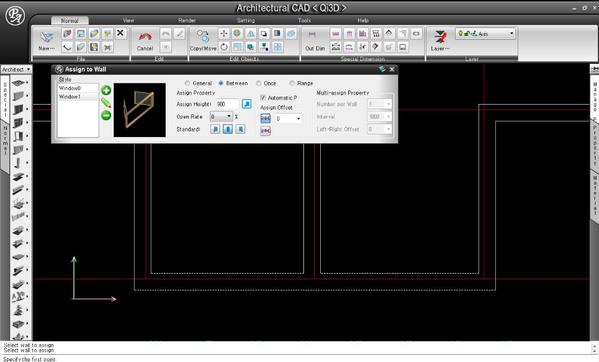Edit selected style using pencil icon
The height and width of the screenshot is (362, 599).
[x=106, y=103]
